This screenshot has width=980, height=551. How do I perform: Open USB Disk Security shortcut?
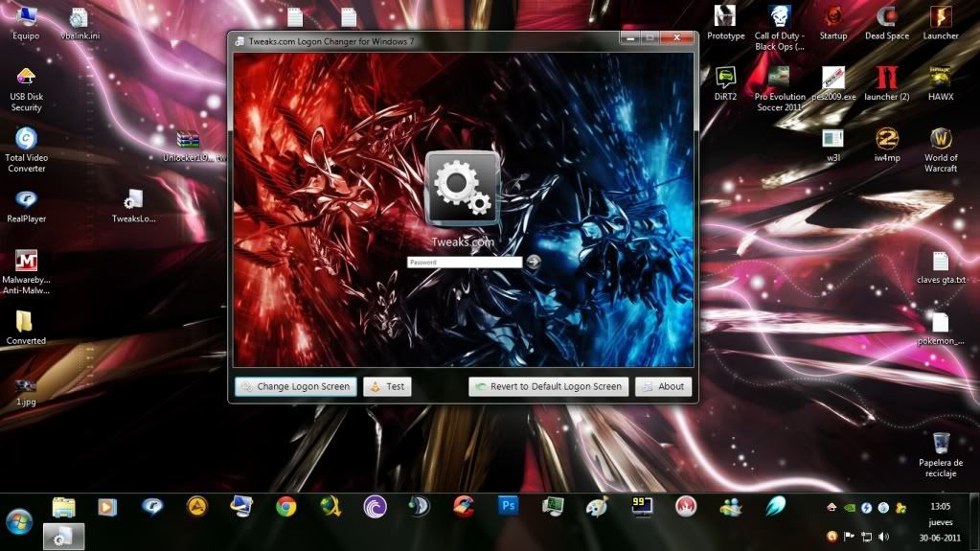[x=26, y=89]
